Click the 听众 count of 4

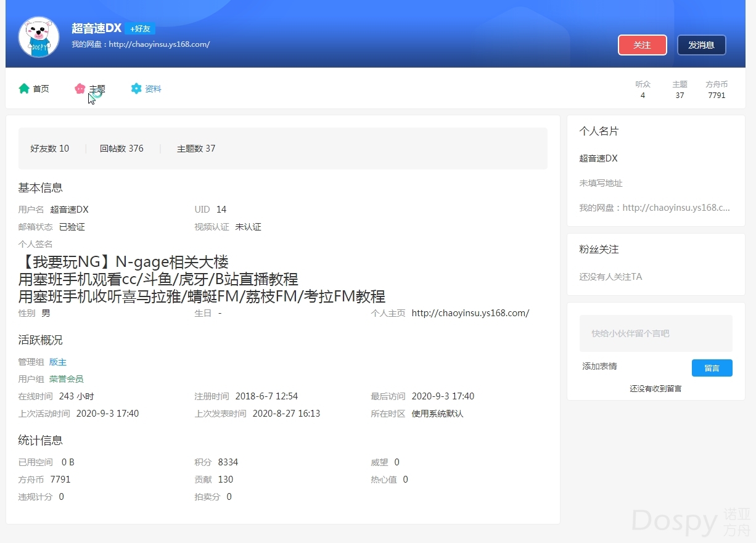(643, 90)
